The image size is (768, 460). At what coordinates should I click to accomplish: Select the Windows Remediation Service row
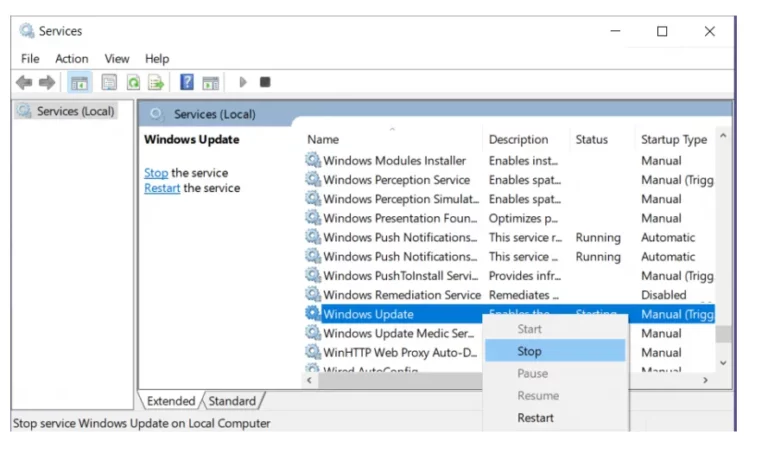pos(509,295)
